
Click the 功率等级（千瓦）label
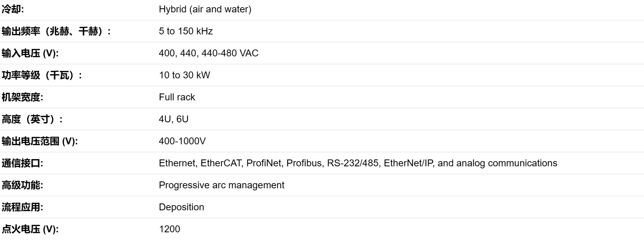point(42,76)
